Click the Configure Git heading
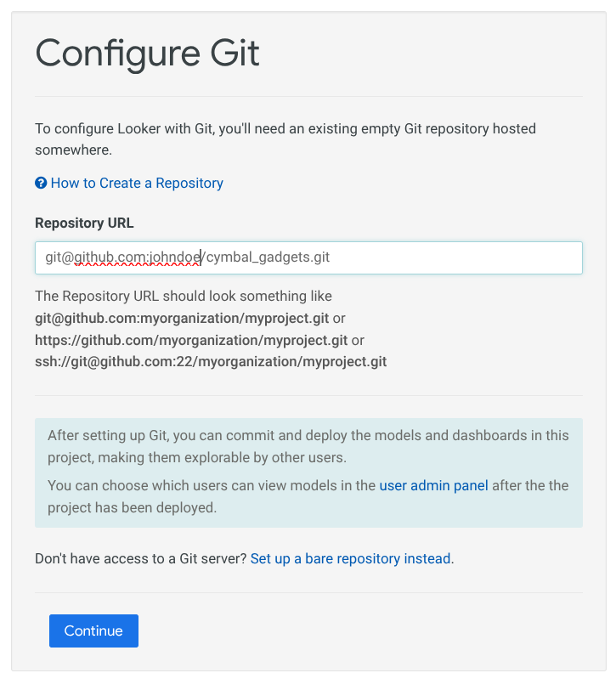616x690 pixels. click(148, 54)
